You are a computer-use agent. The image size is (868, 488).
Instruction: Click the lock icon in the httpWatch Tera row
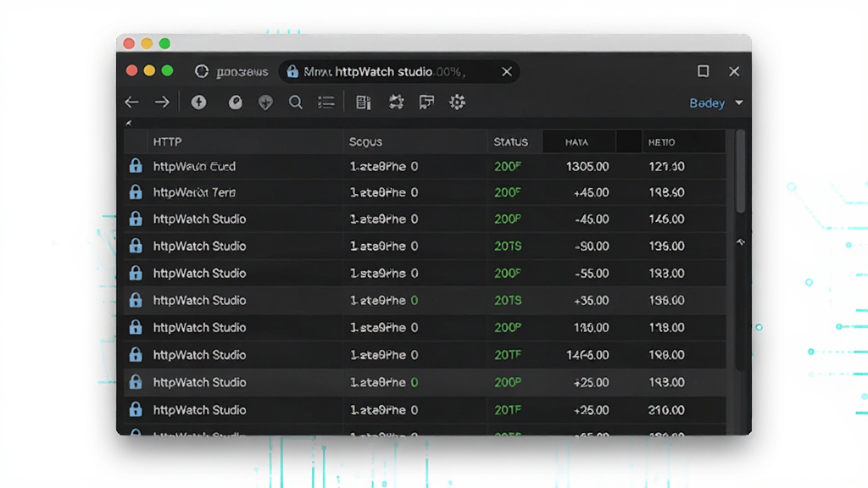[136, 192]
